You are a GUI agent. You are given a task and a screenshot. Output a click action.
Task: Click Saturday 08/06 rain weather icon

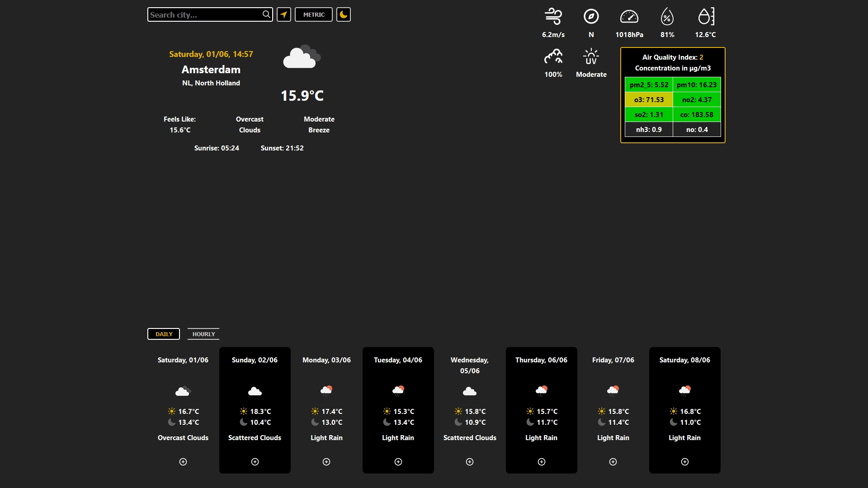coord(685,391)
